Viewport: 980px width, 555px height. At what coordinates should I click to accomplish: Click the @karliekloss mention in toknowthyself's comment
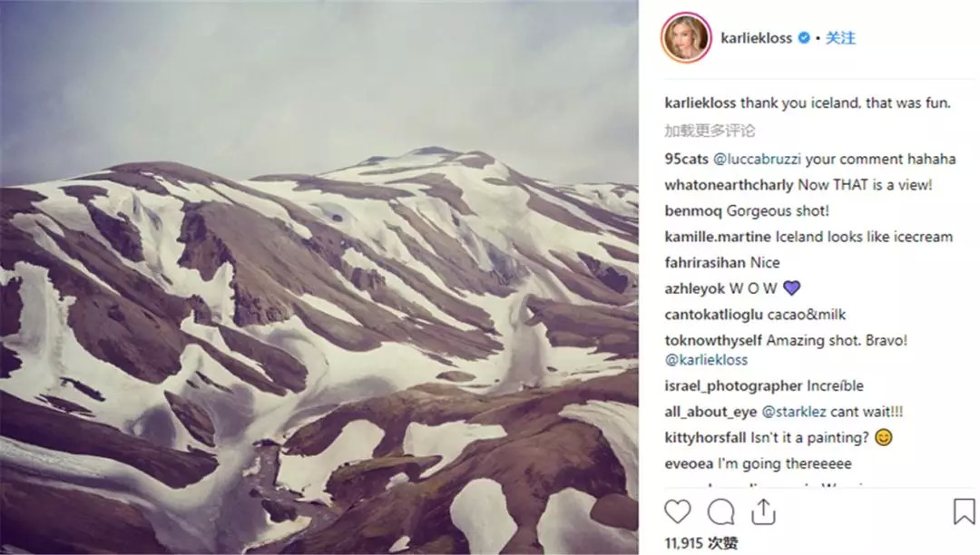[706, 360]
